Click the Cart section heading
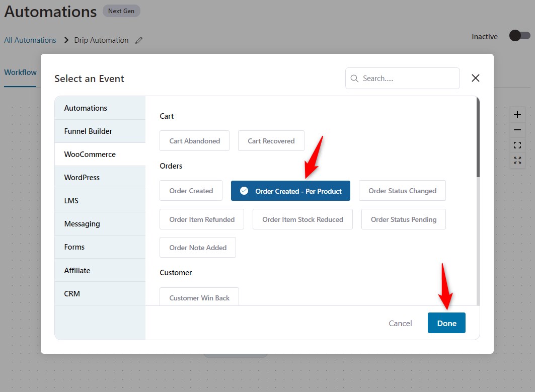This screenshot has width=535, height=392. click(167, 116)
